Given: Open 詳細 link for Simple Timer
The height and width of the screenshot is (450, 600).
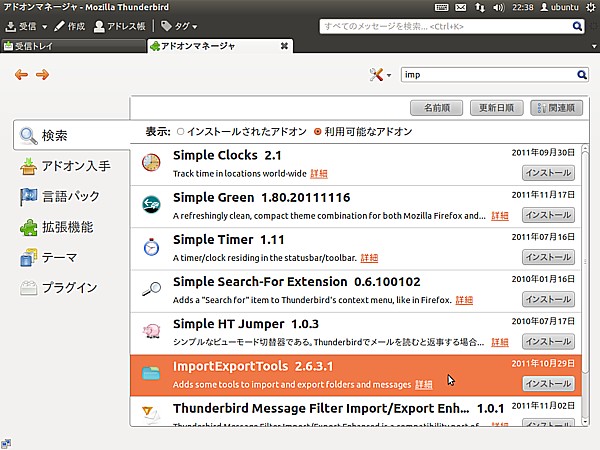Looking at the screenshot, I should coord(369,258).
